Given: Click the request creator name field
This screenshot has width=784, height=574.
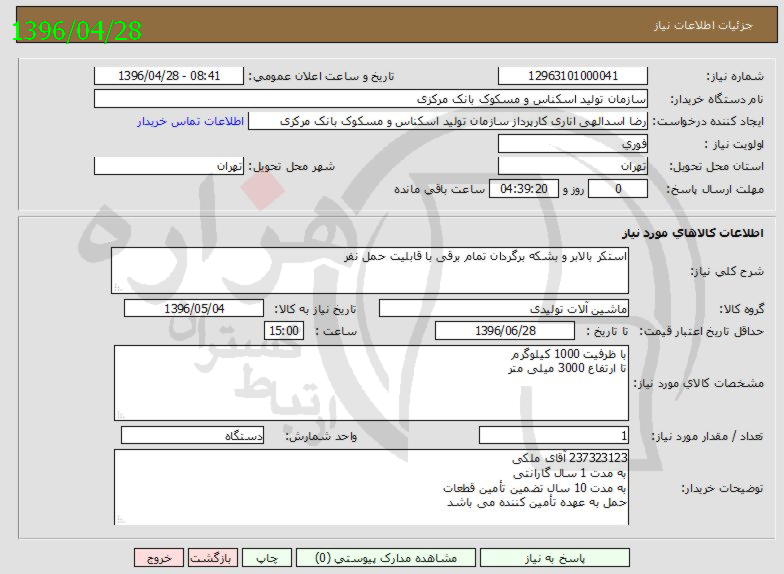Looking at the screenshot, I should point(448,122).
